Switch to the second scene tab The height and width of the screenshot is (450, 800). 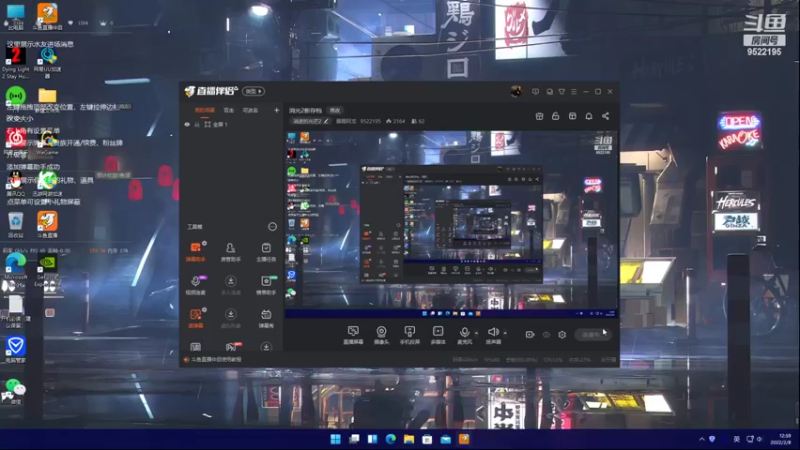tap(229, 110)
